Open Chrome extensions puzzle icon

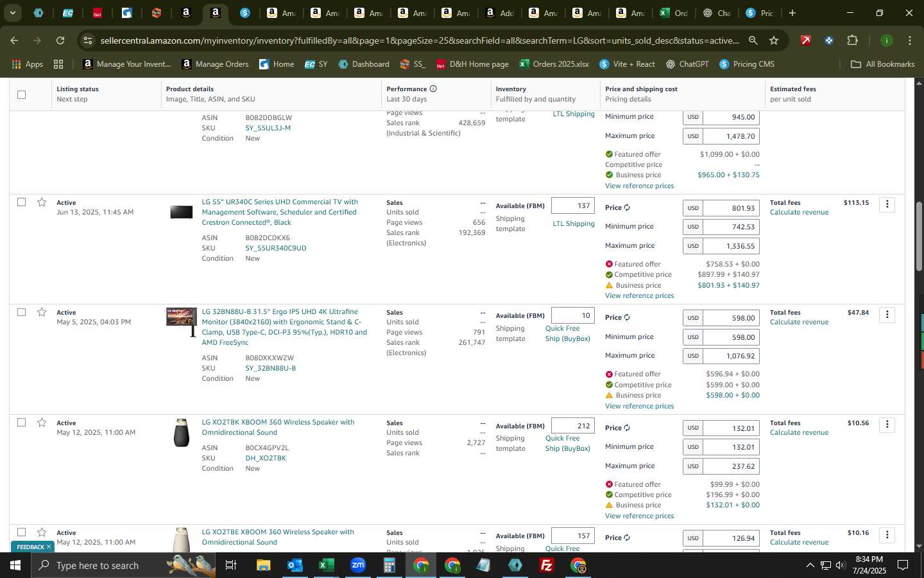[x=852, y=40]
